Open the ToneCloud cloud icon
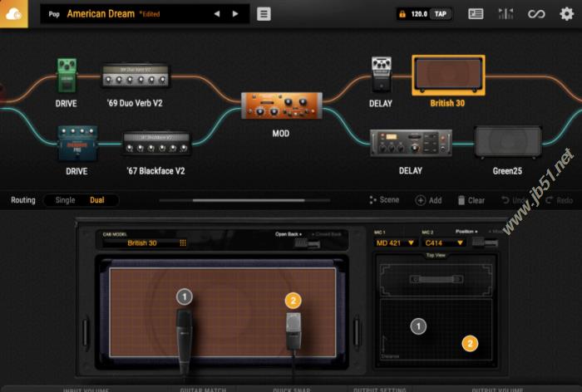 pos(14,14)
